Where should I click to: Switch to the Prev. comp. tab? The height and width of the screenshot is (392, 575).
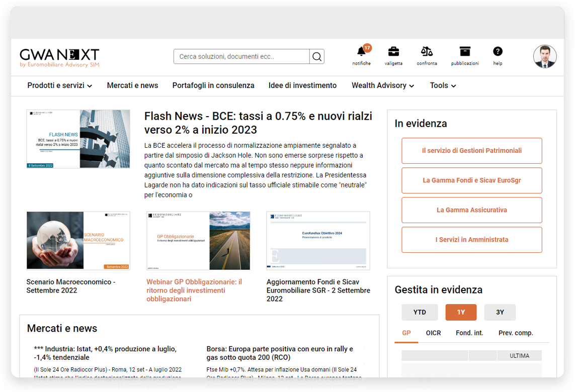[516, 333]
